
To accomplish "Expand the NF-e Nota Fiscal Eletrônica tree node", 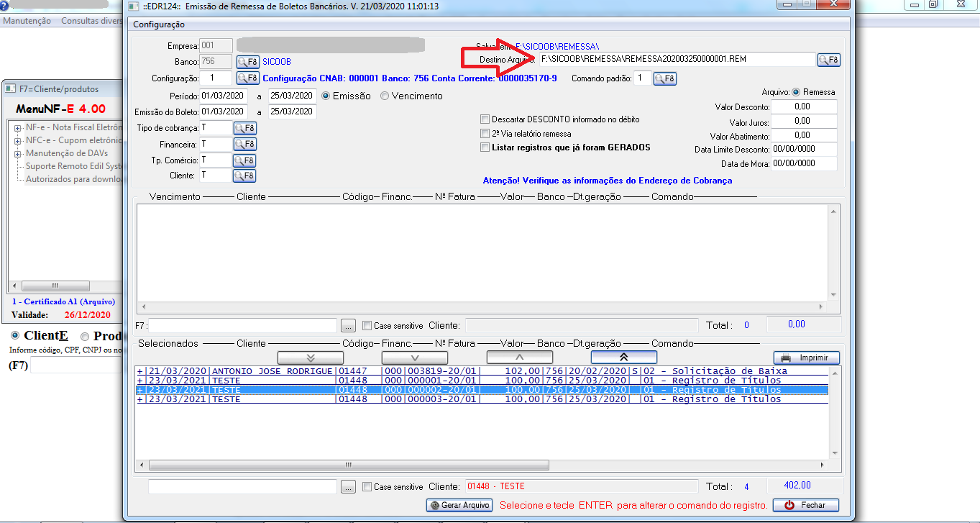I will click(17, 127).
